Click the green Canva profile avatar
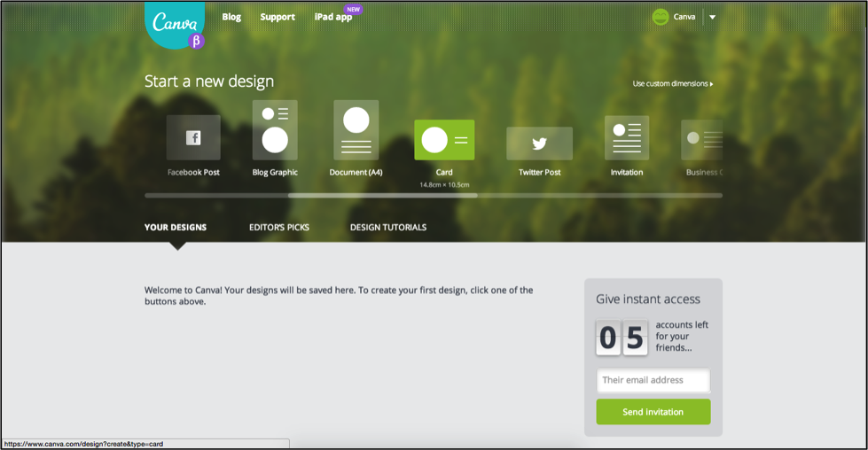Image resolution: width=868 pixels, height=450 pixels. (661, 17)
